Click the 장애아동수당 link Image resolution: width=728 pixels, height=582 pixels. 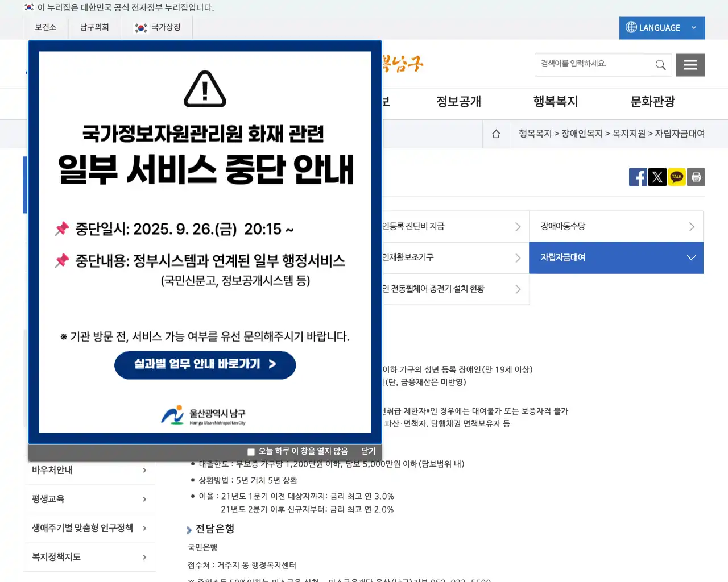coord(563,226)
